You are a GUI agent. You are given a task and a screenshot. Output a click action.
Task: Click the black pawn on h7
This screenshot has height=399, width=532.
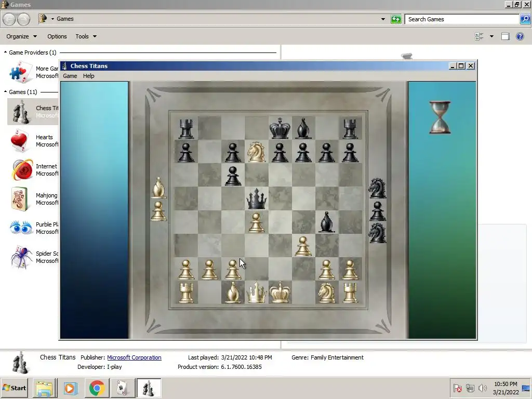[350, 152]
